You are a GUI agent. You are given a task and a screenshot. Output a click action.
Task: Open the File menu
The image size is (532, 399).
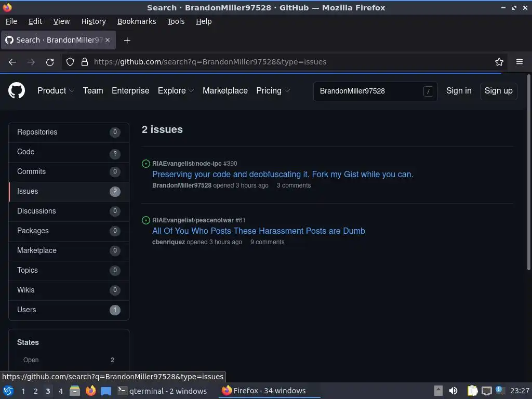coord(11,21)
